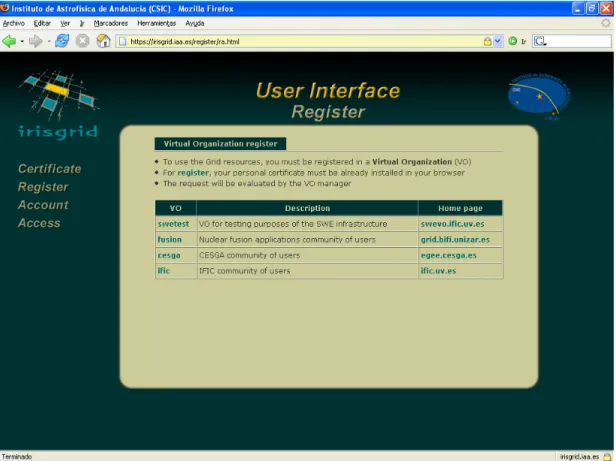Image resolution: width=616 pixels, height=461 pixels.
Task: Open the Forward history dropdown arrow
Action: point(49,41)
